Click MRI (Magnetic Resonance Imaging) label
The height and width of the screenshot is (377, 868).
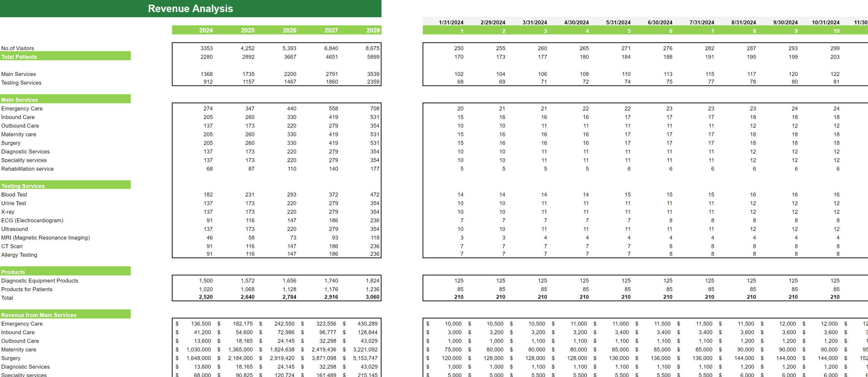click(x=45, y=238)
